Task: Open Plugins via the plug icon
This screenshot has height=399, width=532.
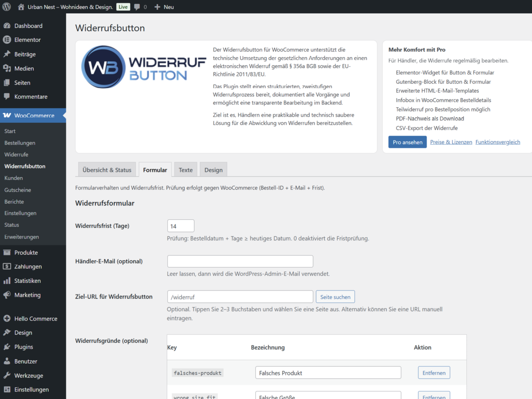Action: [x=7, y=347]
